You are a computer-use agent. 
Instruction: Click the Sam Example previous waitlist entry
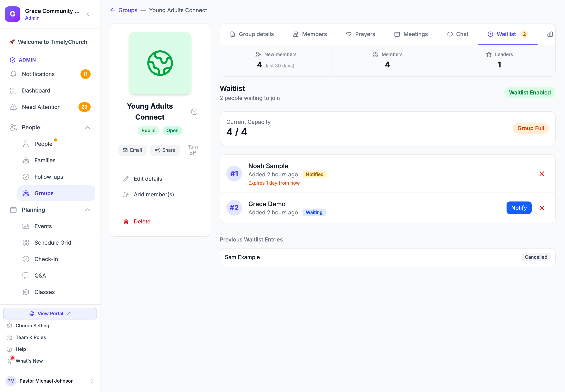click(387, 257)
